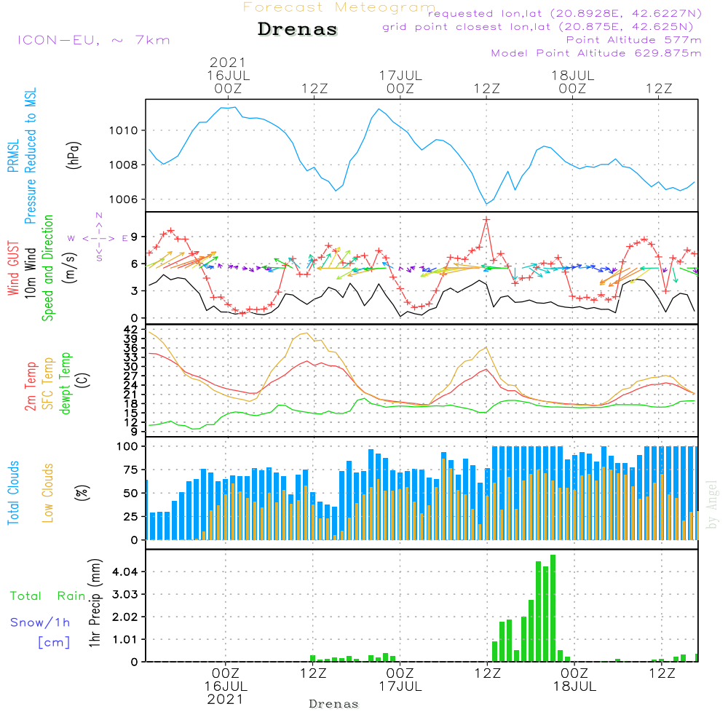The height and width of the screenshot is (728, 728).
Task: Click the blue "Snow/1h" label
Action: 40,622
